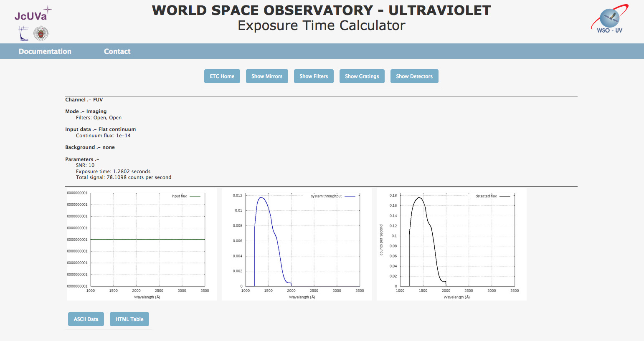Screen dimensions: 644x341
Task: Click the 'Filters: Open, Open' line
Action: point(99,118)
